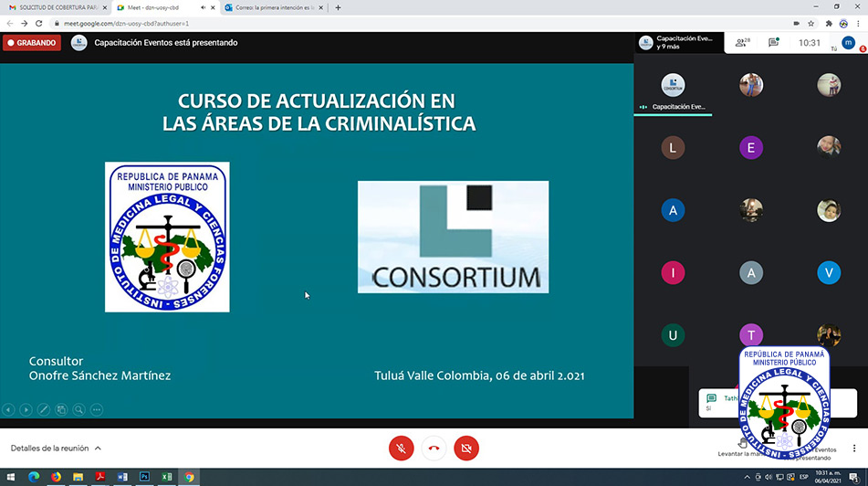The image size is (868, 486).
Task: Hang up with the red phone button
Action: click(434, 449)
